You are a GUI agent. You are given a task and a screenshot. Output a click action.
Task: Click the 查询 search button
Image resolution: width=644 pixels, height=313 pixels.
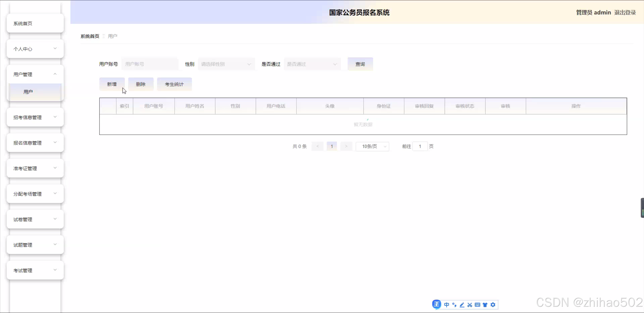pos(360,64)
